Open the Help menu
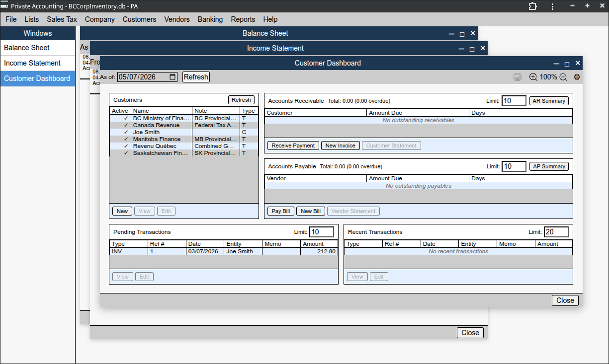This screenshot has width=609, height=364. tap(270, 19)
